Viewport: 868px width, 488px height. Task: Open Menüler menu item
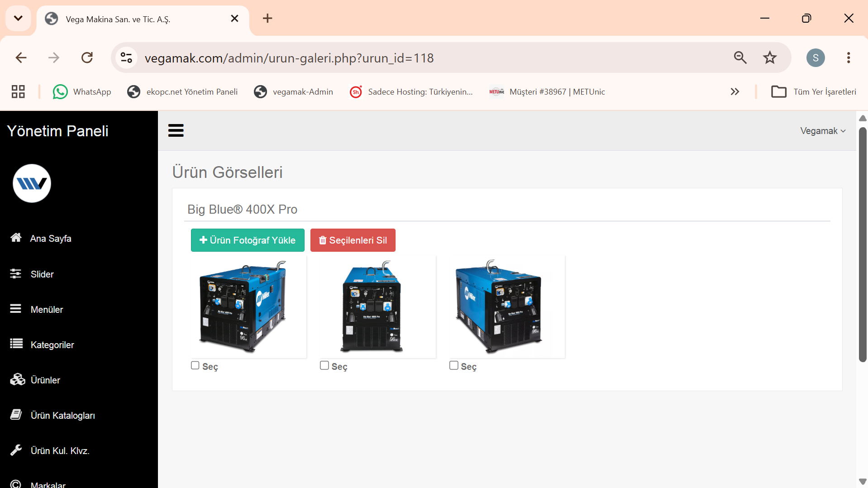tap(47, 310)
